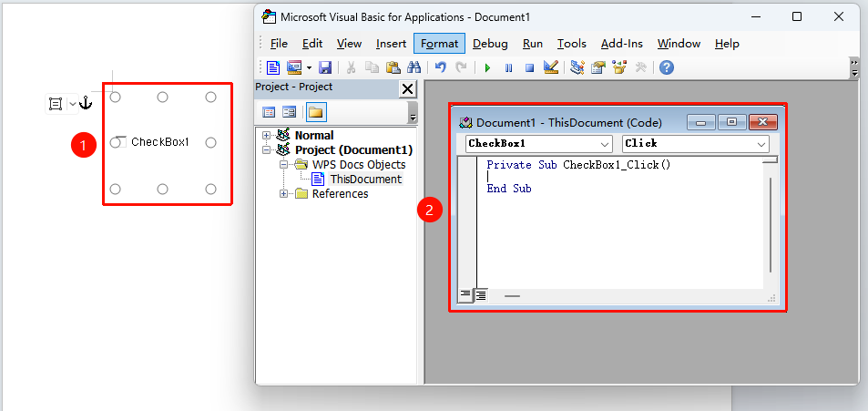Click the Redo arrow icon

coord(461,67)
